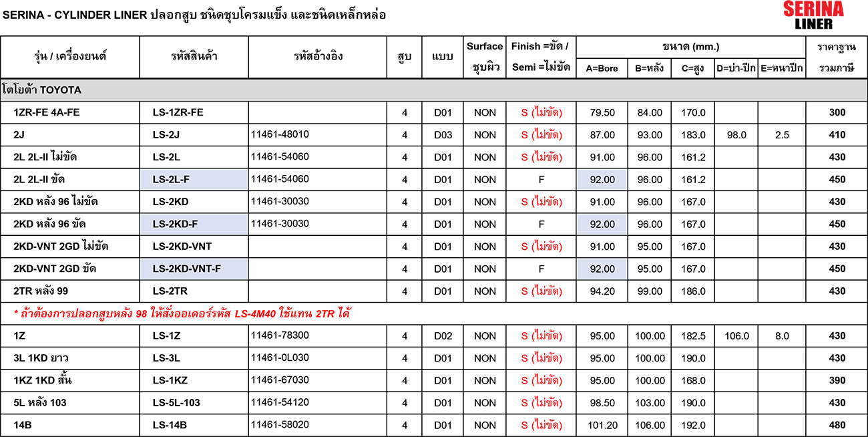Screen dimensions: 868x437
Task: Click the D=บ่า-ปีก sub-header
Action: 736,68
